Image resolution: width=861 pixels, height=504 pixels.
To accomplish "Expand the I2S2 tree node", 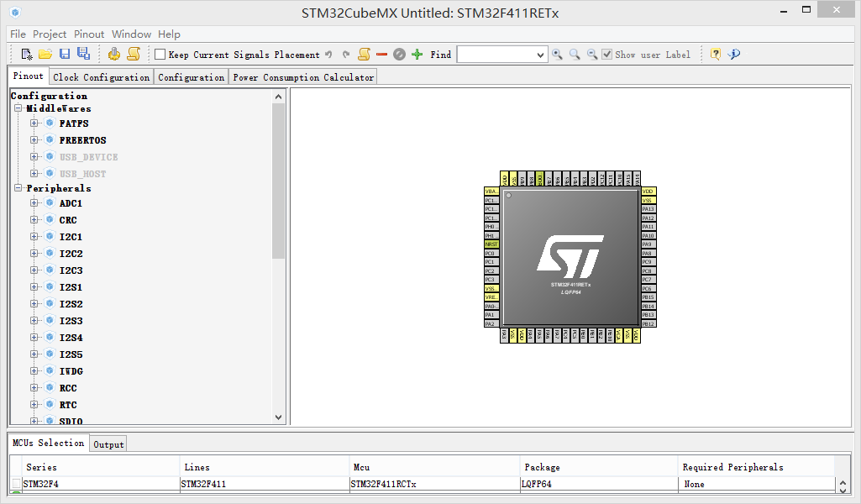I will click(x=34, y=303).
